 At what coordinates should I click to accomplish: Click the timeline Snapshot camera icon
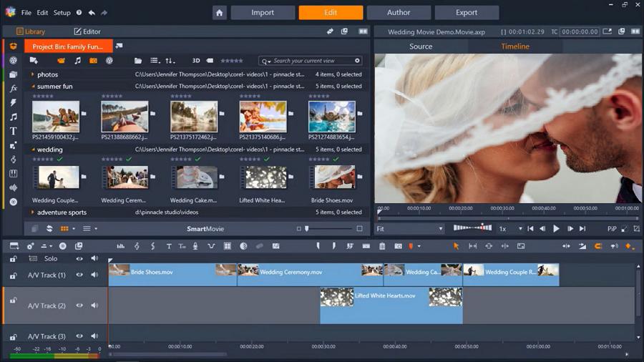(x=398, y=246)
